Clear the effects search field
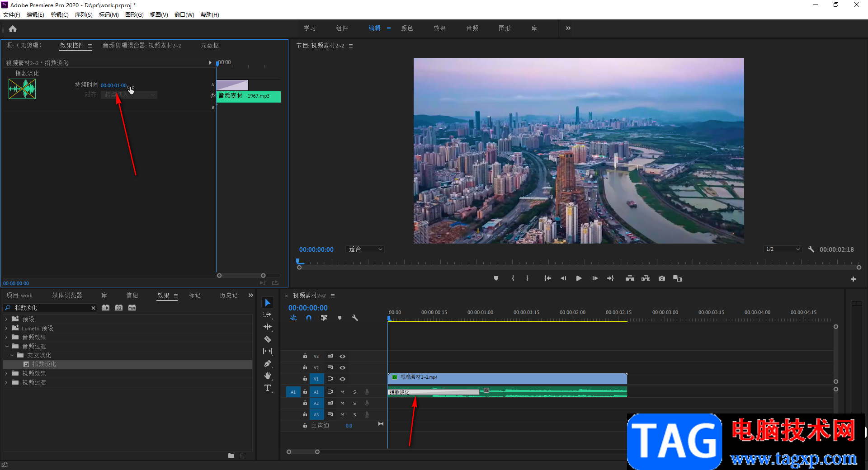This screenshot has height=470, width=868. coord(93,308)
